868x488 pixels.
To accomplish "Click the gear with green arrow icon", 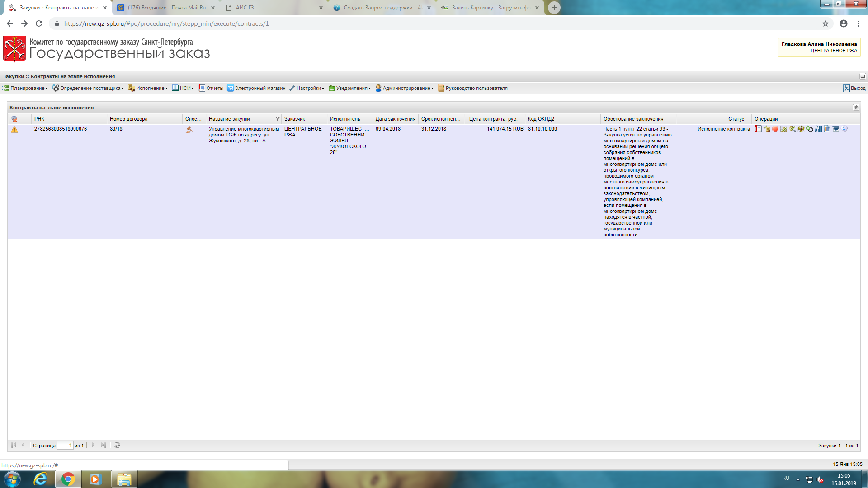I will (810, 129).
